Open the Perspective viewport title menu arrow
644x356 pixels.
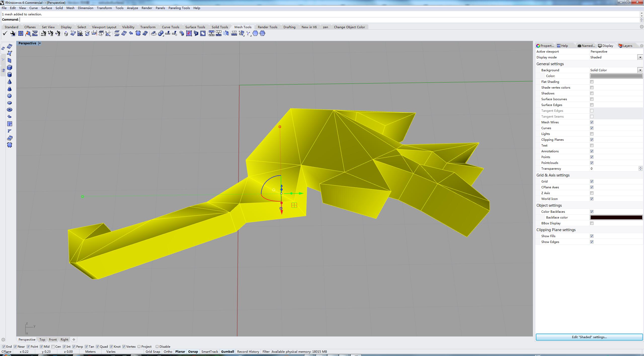[x=39, y=43]
